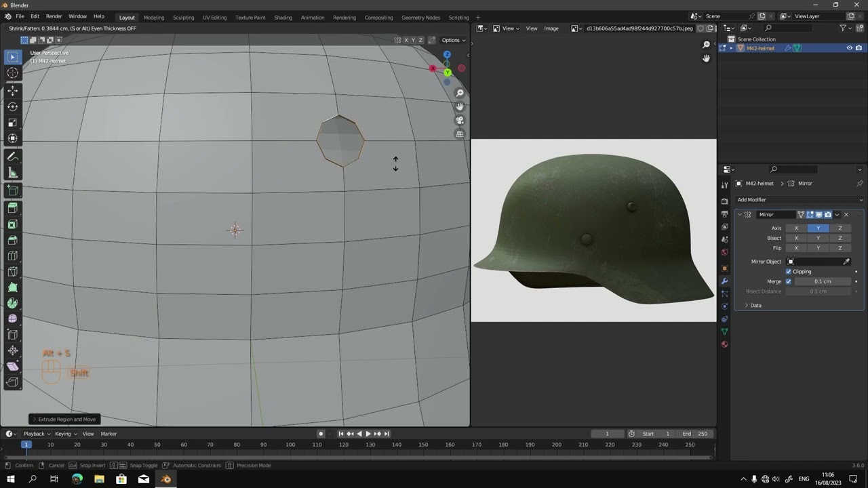Select the Spin tool
868x488 pixels.
tap(12, 304)
